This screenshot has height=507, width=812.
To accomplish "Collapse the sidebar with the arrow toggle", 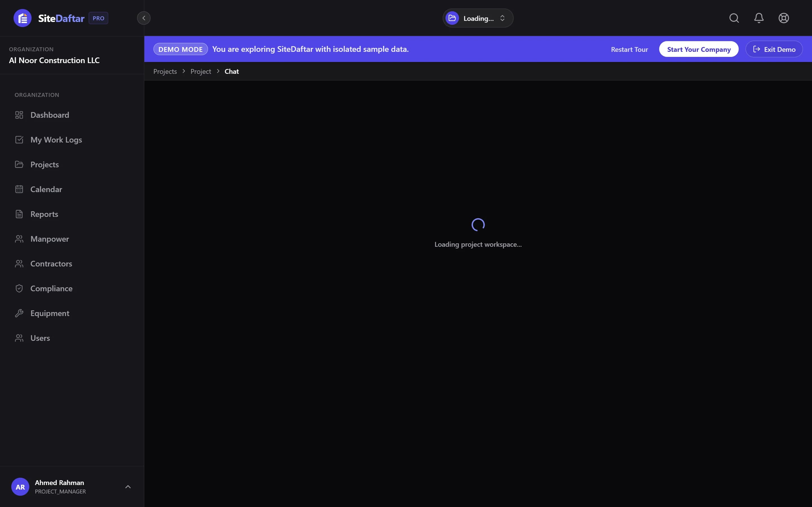I will pos(144,18).
